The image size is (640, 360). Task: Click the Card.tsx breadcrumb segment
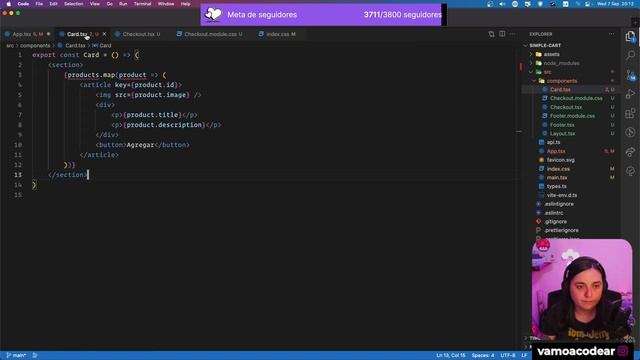coord(75,46)
